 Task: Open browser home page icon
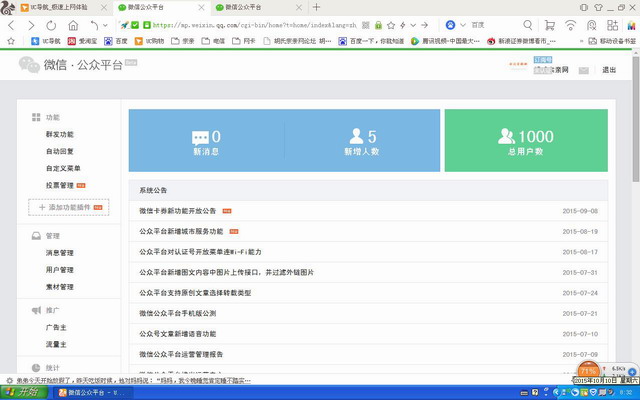(73, 25)
